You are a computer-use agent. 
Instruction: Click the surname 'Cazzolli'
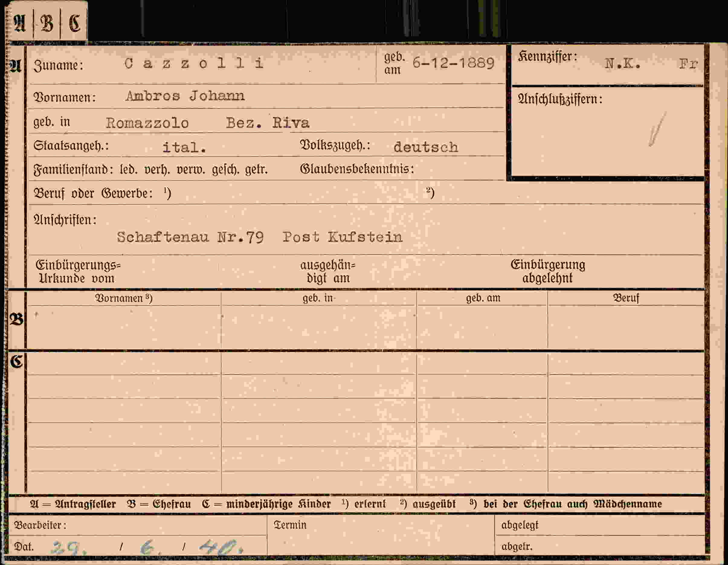194,63
